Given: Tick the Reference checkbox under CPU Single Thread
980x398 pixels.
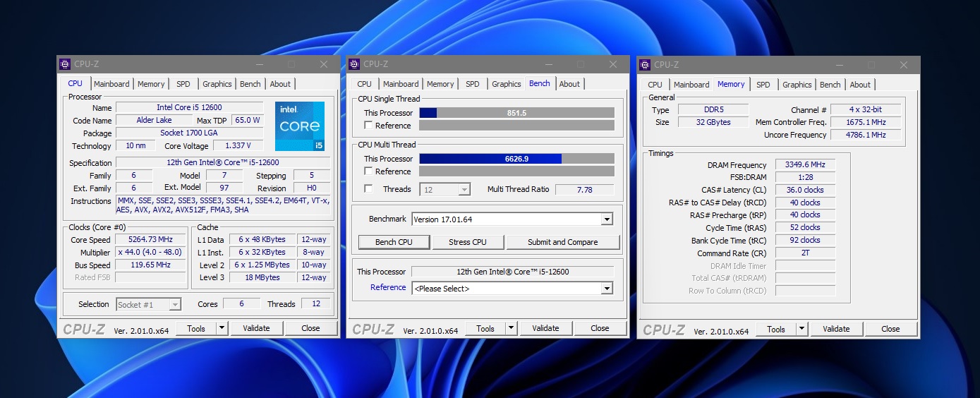Looking at the screenshot, I should 368,125.
